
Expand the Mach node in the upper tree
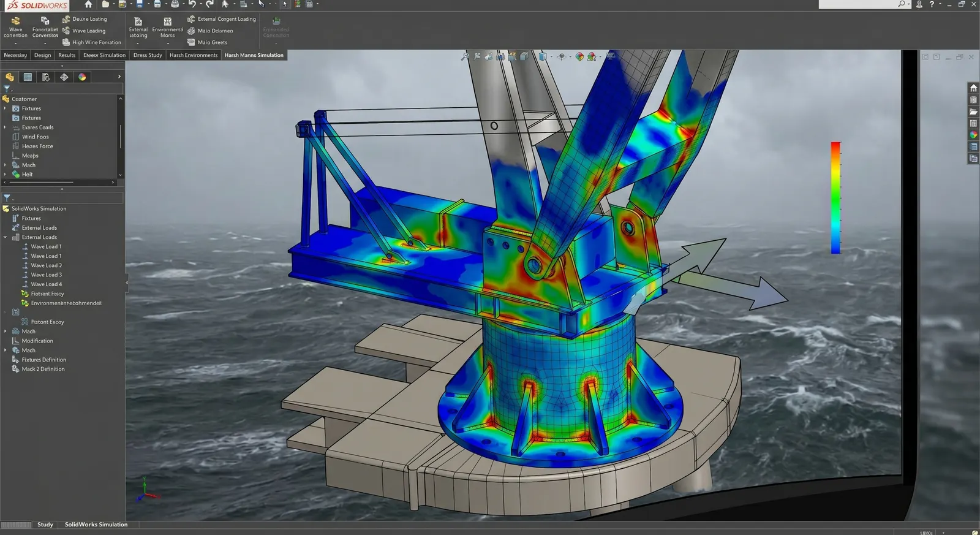tap(5, 165)
